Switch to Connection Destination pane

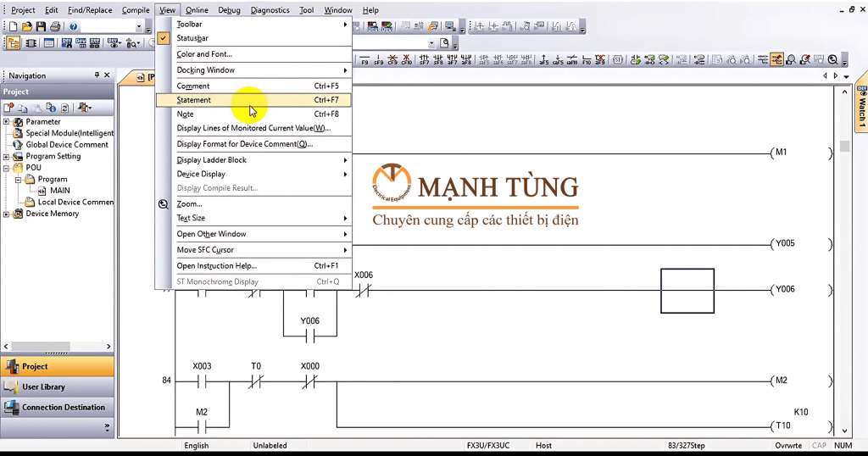pyautogui.click(x=64, y=407)
